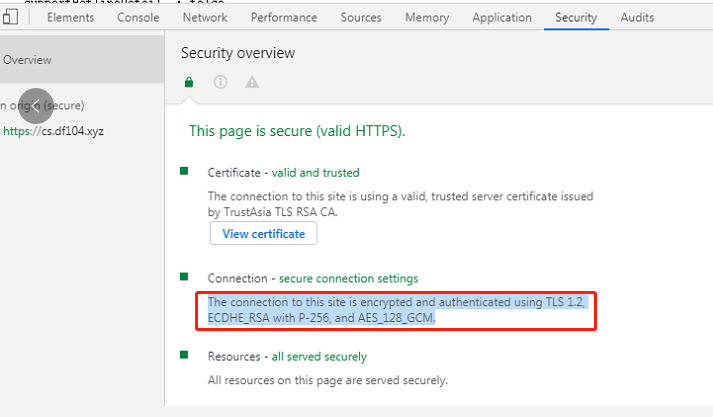Screen dimensions: 713x417
Task: Click the green lock icon under Security overview
Action: 189,82
